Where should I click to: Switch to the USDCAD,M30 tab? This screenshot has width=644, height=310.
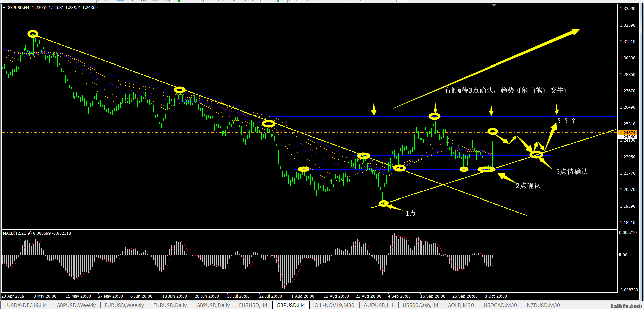pyautogui.click(x=500, y=305)
